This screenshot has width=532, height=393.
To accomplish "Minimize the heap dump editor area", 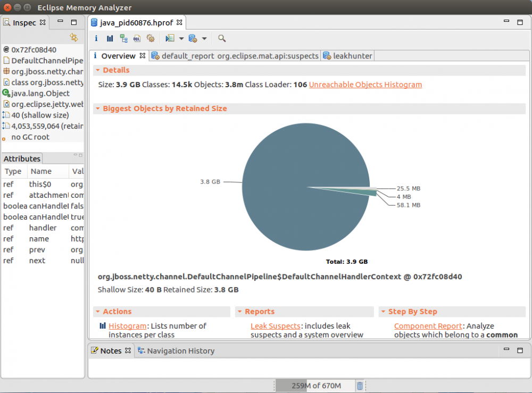I will tap(506, 21).
